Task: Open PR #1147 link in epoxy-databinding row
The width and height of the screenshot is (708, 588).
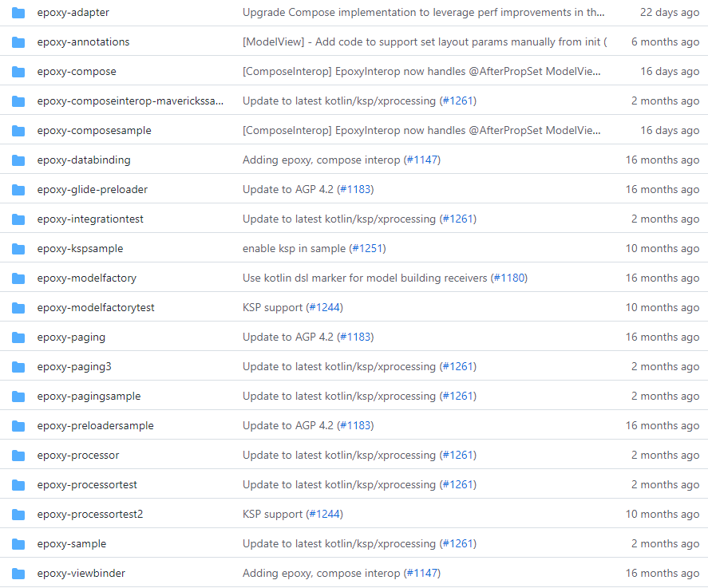Action: pos(422,160)
